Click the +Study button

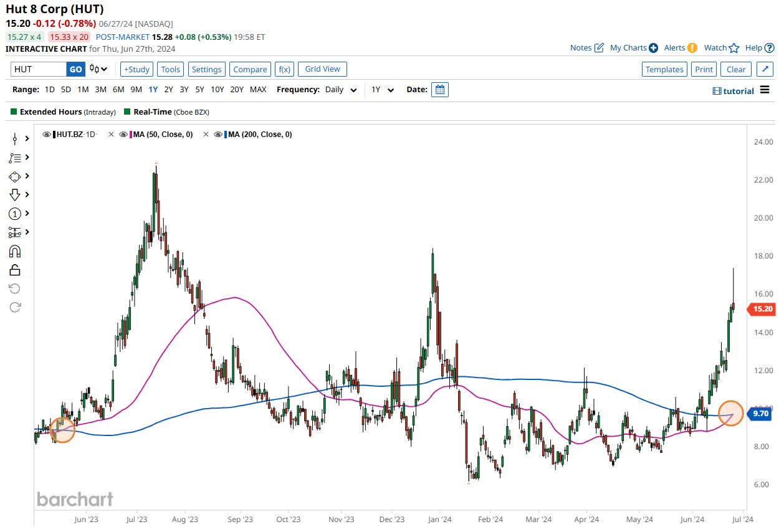(x=136, y=69)
